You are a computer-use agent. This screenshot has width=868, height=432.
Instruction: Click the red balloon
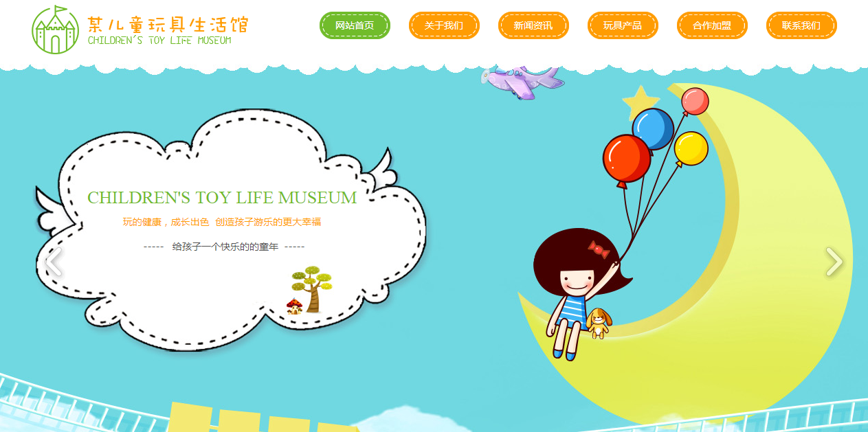[626, 158]
